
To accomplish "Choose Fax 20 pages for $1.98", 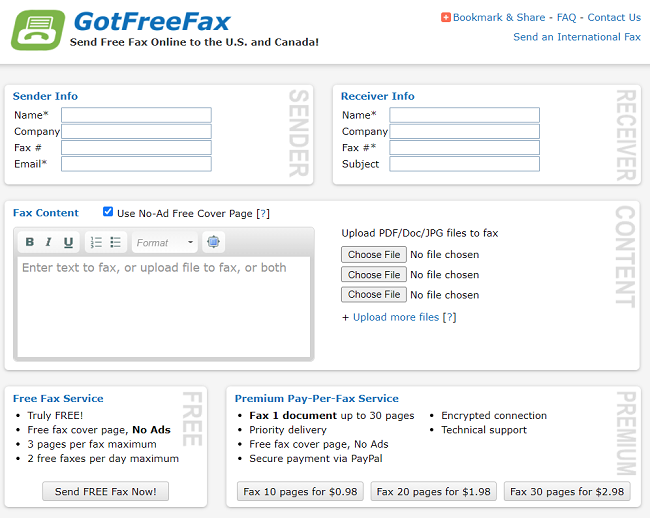I will tap(433, 491).
